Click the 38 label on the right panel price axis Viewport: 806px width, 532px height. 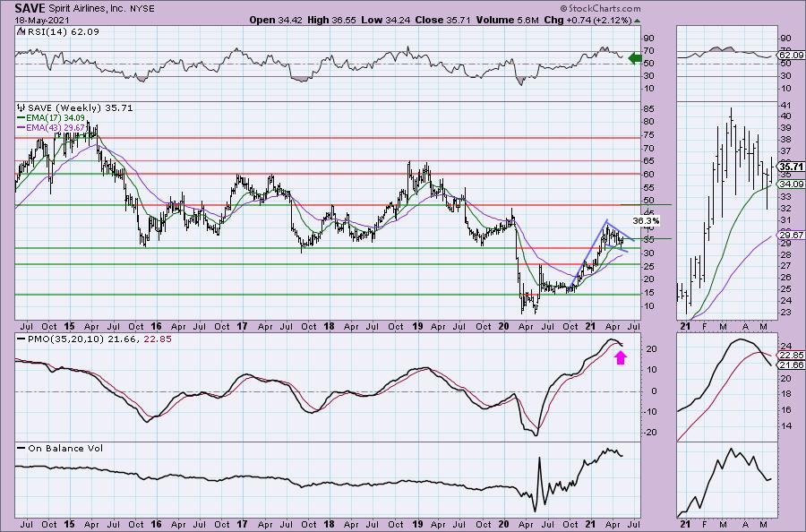tap(785, 140)
